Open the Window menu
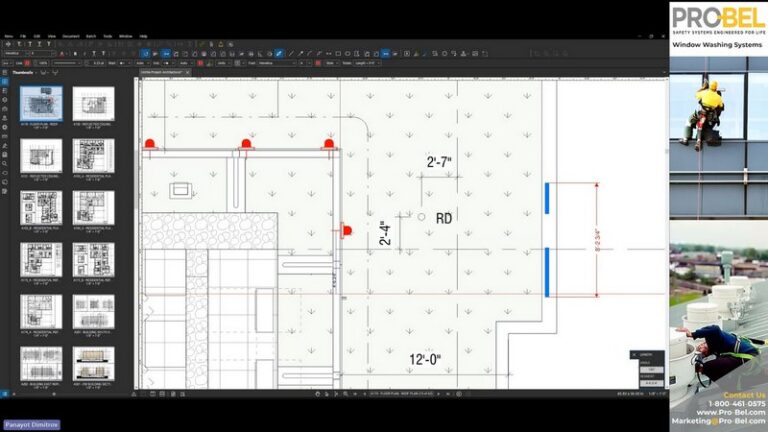This screenshot has height=432, width=768. coord(125,36)
